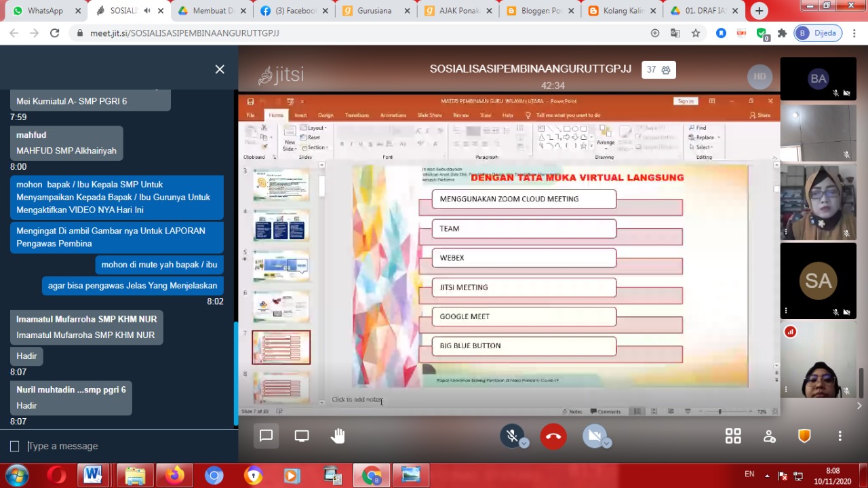Viewport: 868px width, 488px height.
Task: Select the BA participant thumbnail
Action: pyautogui.click(x=818, y=79)
